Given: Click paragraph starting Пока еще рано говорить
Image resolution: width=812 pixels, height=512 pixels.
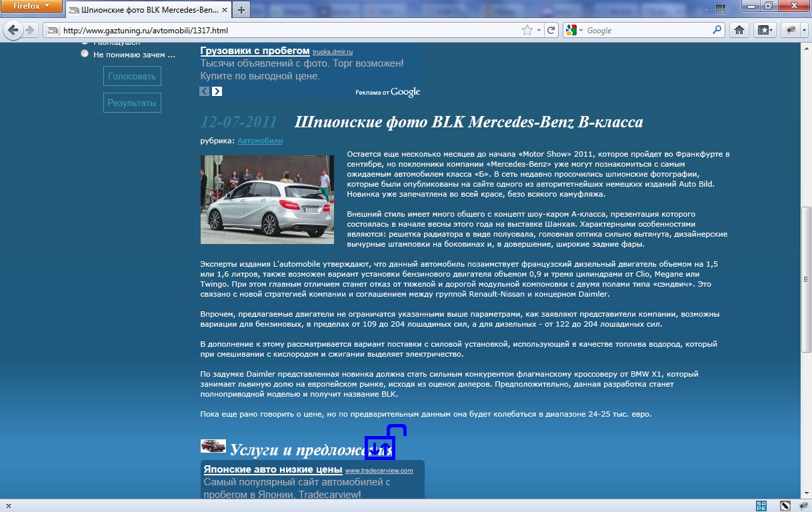Looking at the screenshot, I should pyautogui.click(x=426, y=414).
